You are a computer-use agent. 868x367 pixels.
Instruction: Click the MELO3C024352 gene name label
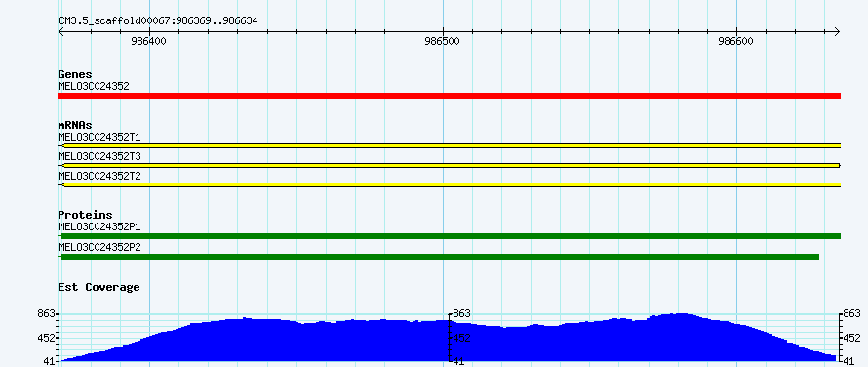(x=94, y=86)
